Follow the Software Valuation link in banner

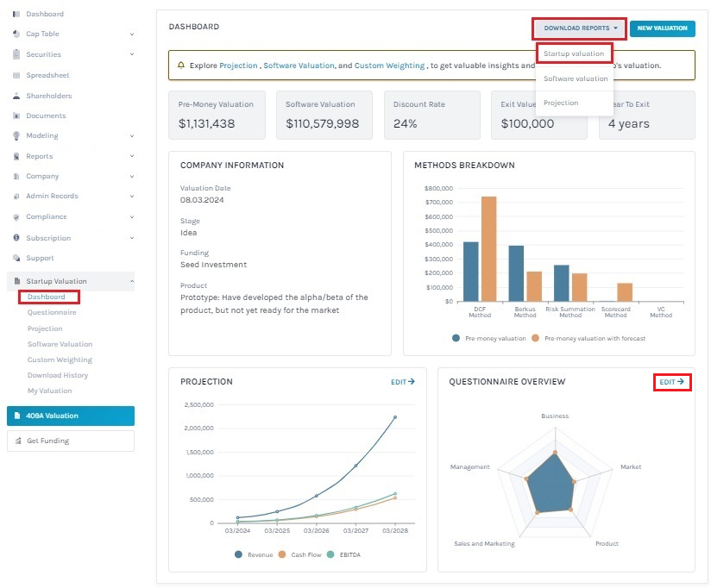(299, 66)
